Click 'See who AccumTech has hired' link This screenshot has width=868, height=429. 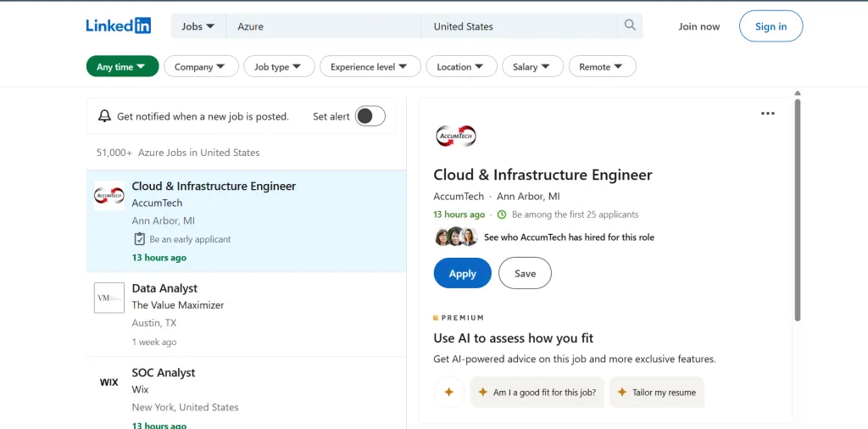[x=569, y=237]
